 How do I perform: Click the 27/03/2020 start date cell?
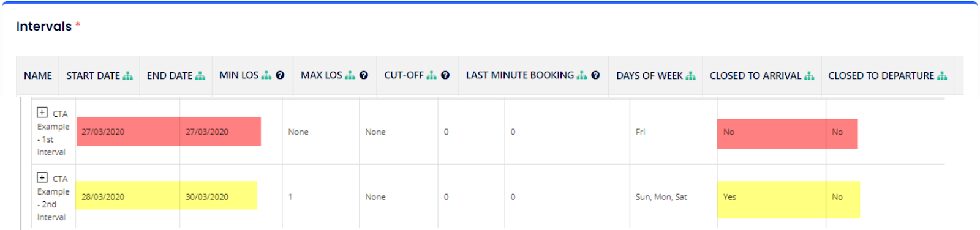(x=128, y=132)
